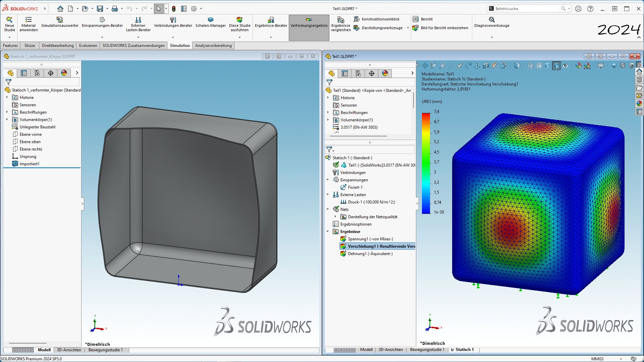Click the URES color legend bar
The width and height of the screenshot is (644, 362).
[426, 163]
